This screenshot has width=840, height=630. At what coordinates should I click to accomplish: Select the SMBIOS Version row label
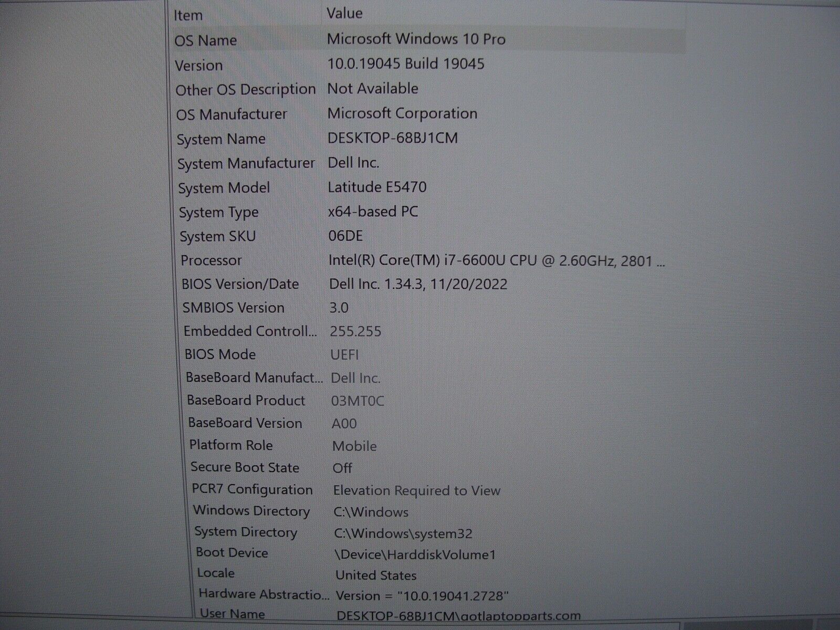[x=233, y=308]
